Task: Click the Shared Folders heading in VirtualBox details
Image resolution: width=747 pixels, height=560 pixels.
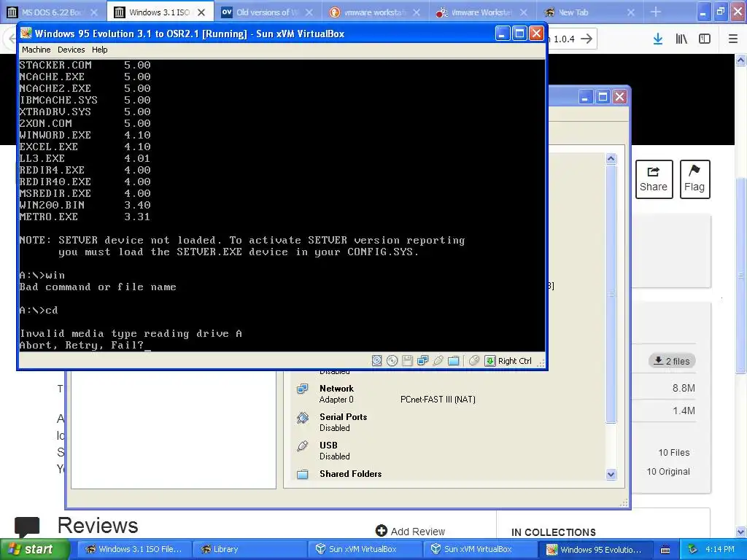Action: coord(351,474)
